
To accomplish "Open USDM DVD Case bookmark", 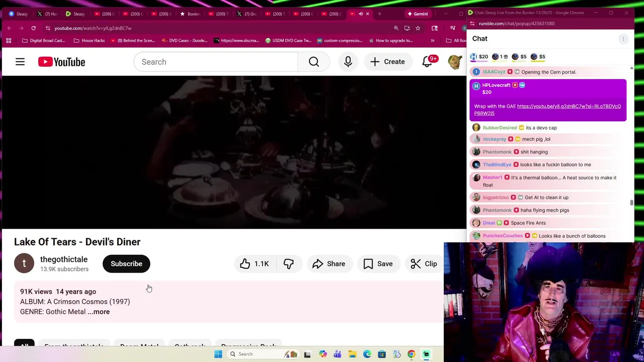I will 288,41.
